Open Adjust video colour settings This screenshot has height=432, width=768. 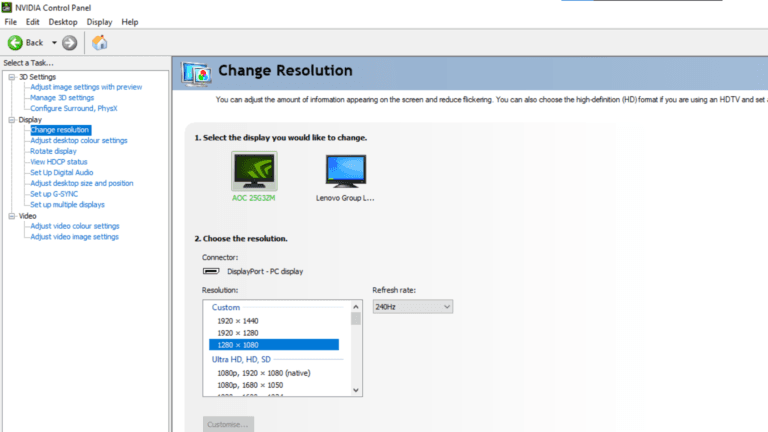pos(75,226)
